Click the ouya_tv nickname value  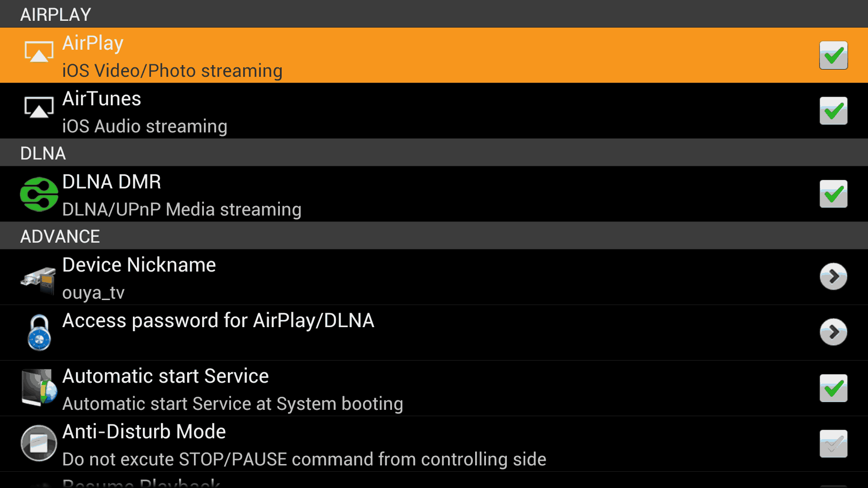coord(93,293)
